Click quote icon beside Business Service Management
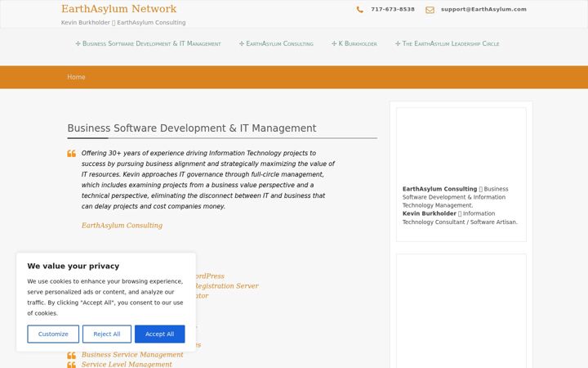 click(72, 355)
